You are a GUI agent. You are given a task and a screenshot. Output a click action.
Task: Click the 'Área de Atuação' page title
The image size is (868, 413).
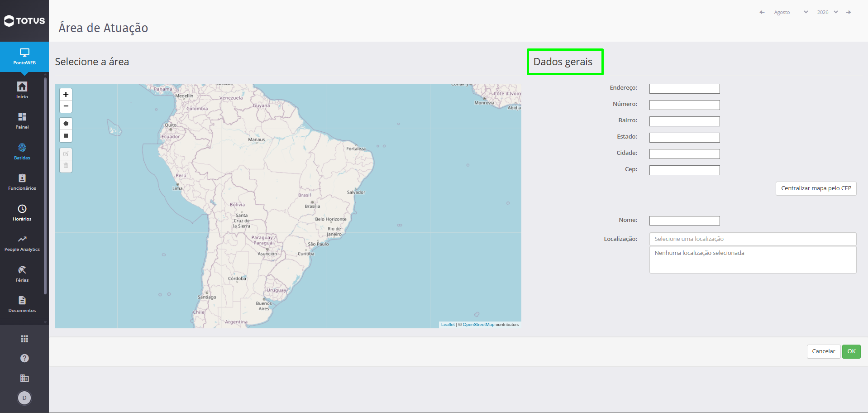click(x=103, y=28)
